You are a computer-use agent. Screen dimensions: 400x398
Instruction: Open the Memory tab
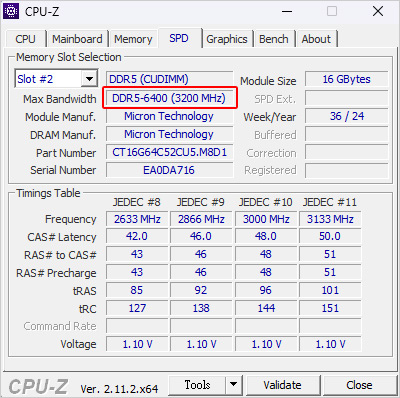pyautogui.click(x=133, y=39)
